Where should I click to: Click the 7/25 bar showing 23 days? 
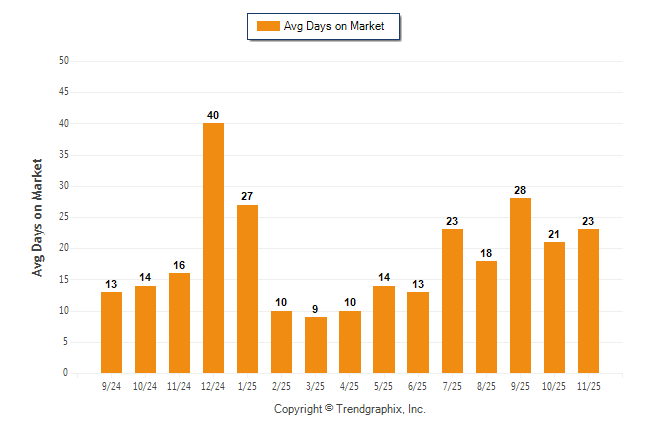click(452, 301)
